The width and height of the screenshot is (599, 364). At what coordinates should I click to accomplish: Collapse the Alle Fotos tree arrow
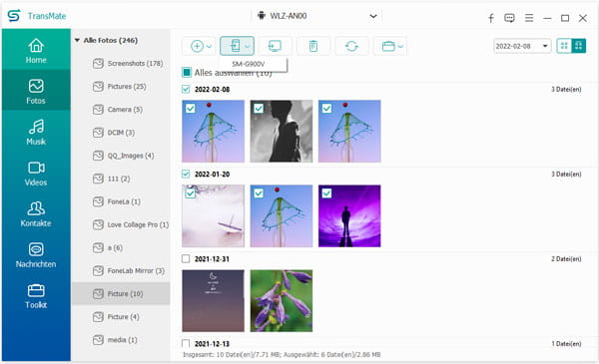click(x=77, y=40)
